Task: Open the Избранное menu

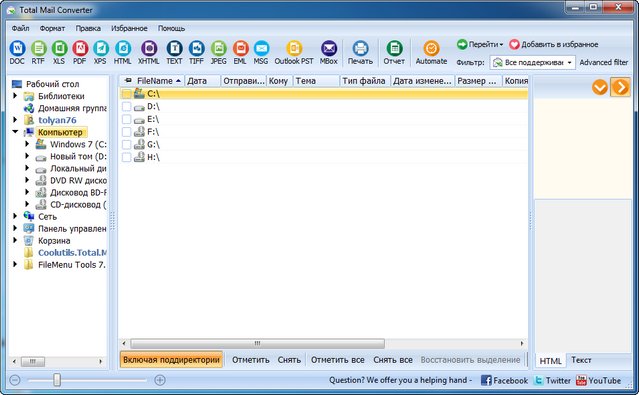Action: 129,28
